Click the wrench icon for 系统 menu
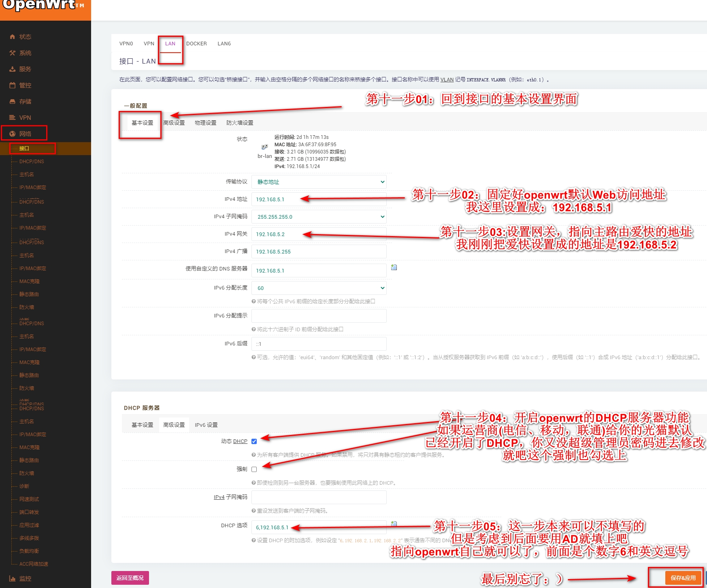 (13, 53)
